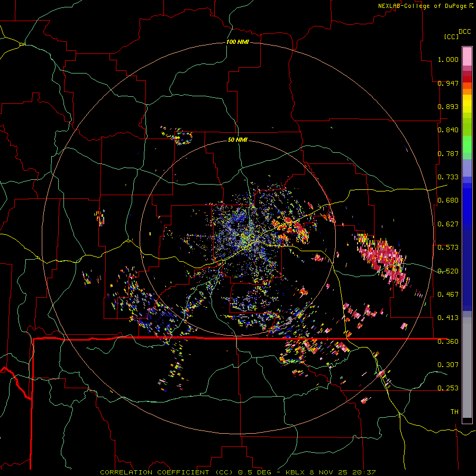Click the NEXLAB-College of DuPage label

[x=422, y=6]
